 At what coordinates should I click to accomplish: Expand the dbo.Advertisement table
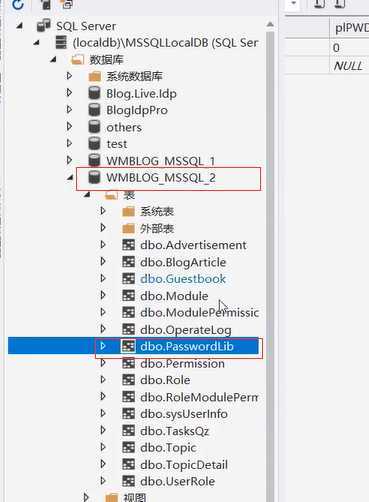pos(103,244)
